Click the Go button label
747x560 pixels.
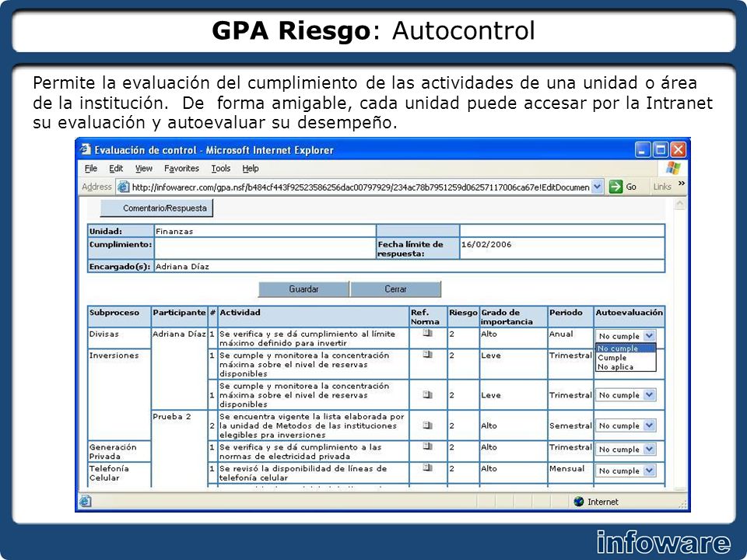point(631,187)
